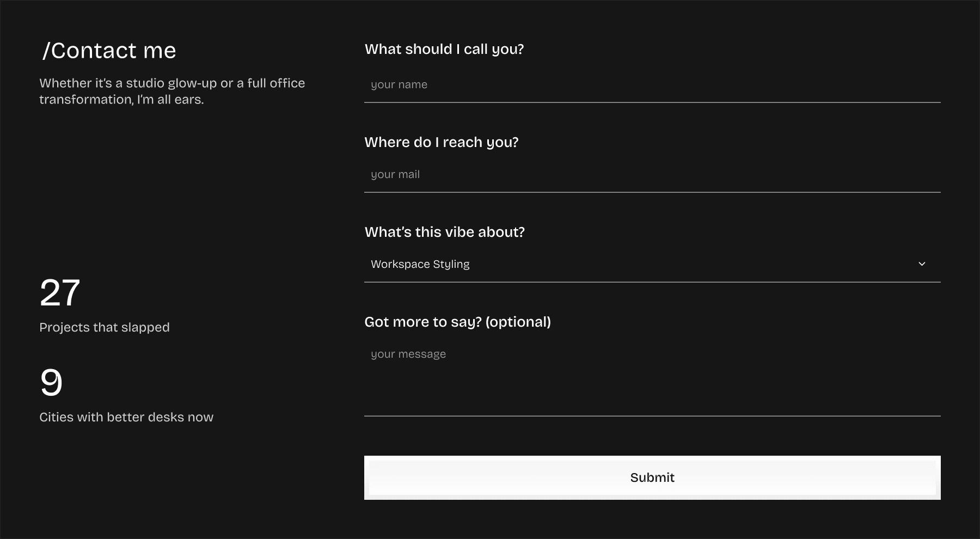Screen dimensions: 980x539
Task: Open the Workspace Styling dropdown
Action: coord(652,264)
